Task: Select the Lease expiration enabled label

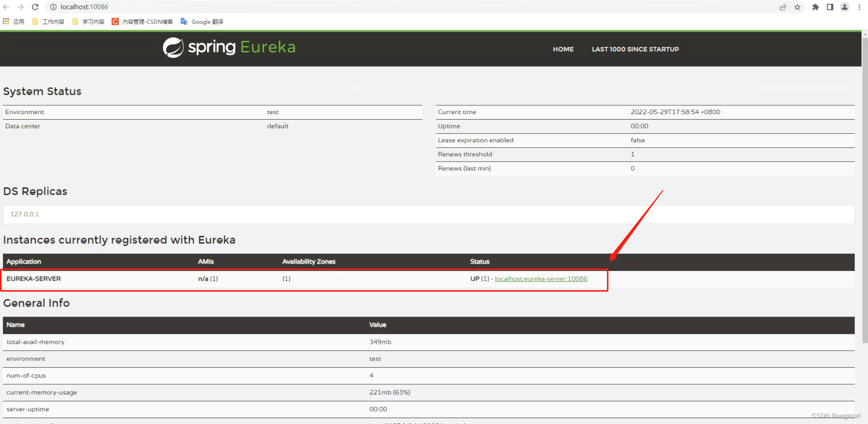Action: pyautogui.click(x=475, y=140)
